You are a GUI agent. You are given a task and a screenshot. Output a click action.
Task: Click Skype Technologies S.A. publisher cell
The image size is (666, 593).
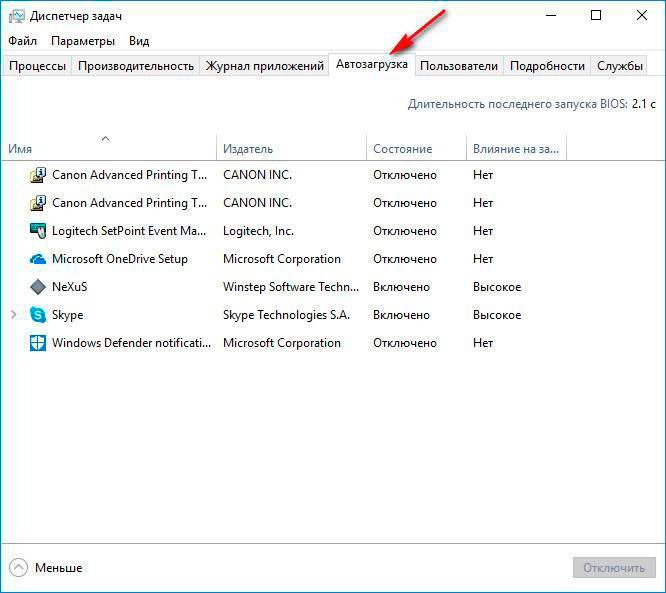coord(286,315)
